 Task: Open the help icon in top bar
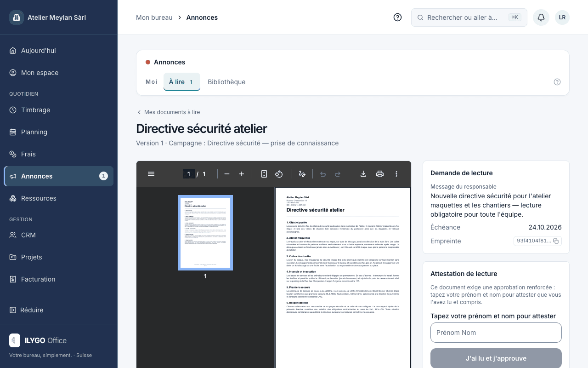[398, 17]
